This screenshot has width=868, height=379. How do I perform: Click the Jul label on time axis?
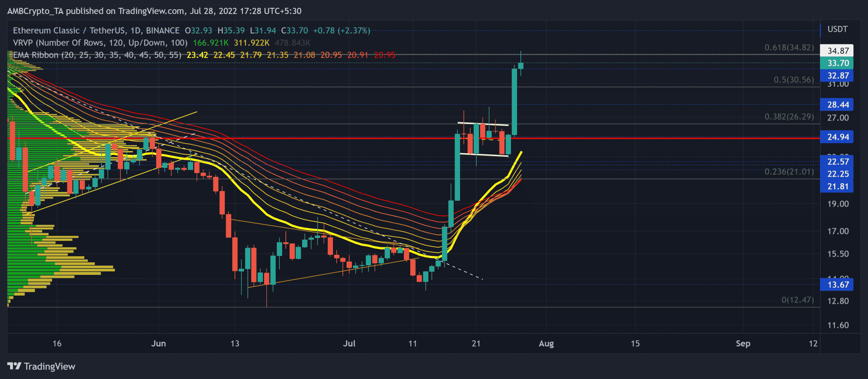tap(349, 343)
